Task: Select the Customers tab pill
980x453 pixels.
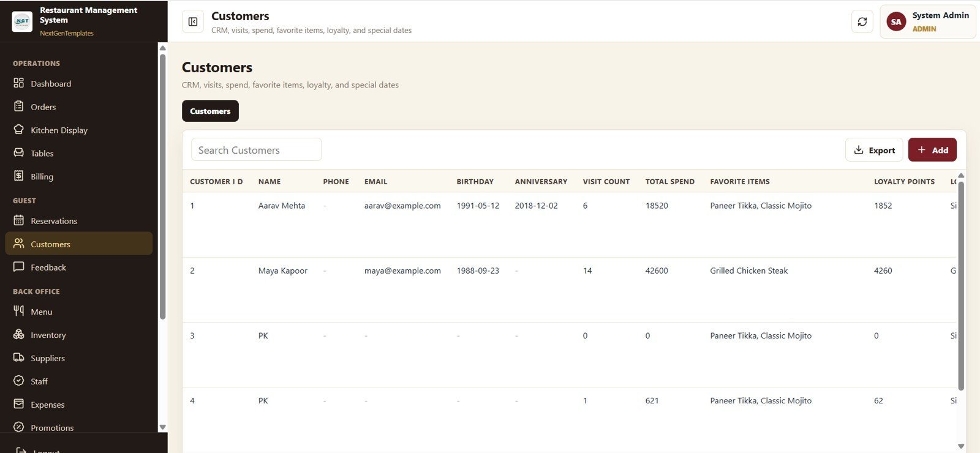Action: pos(210,111)
